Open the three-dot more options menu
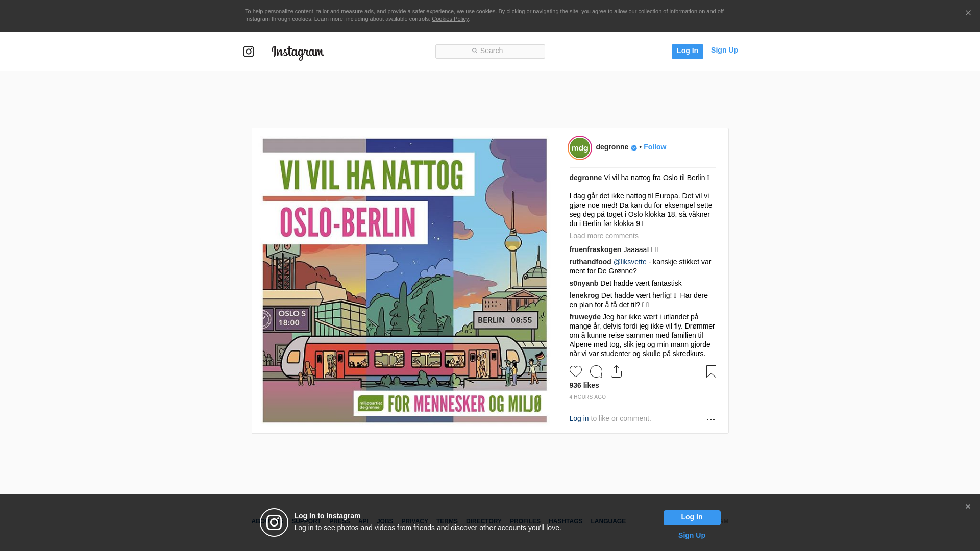Viewport: 980px width, 551px height. pos(710,419)
